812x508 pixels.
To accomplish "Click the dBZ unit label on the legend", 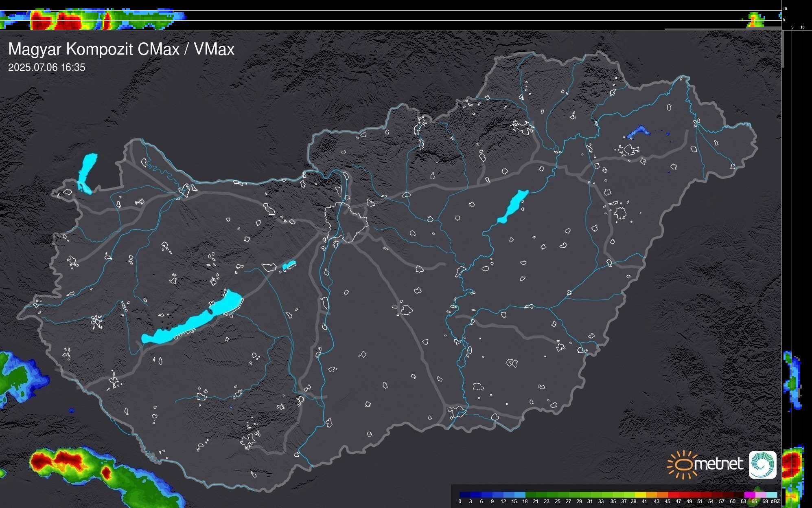I will click(x=776, y=501).
